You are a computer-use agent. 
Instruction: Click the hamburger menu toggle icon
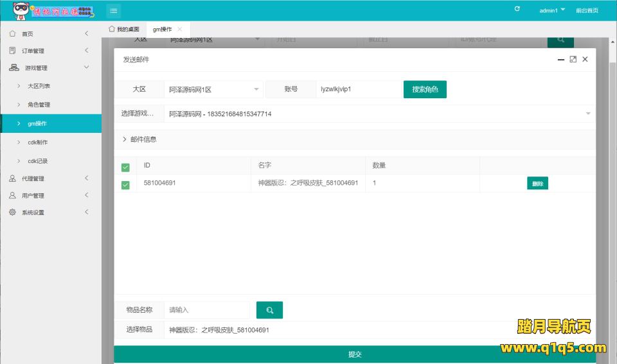pos(113,10)
